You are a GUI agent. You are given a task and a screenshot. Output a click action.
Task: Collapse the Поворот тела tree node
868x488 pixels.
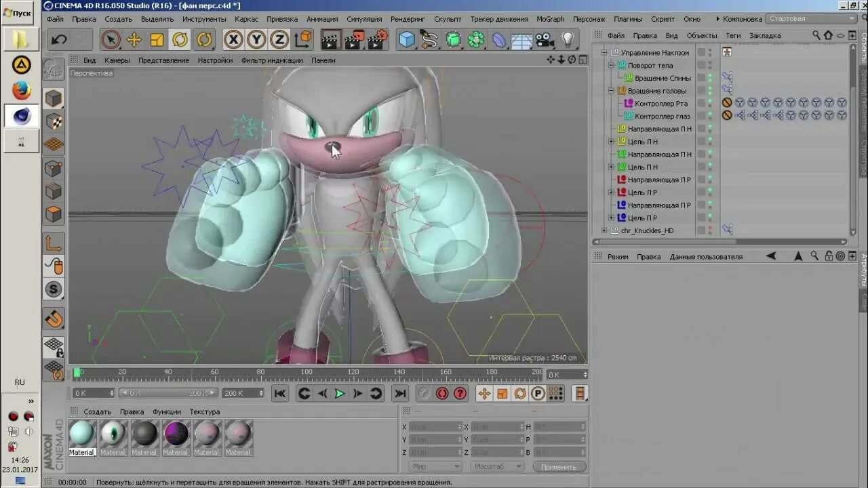coord(611,65)
